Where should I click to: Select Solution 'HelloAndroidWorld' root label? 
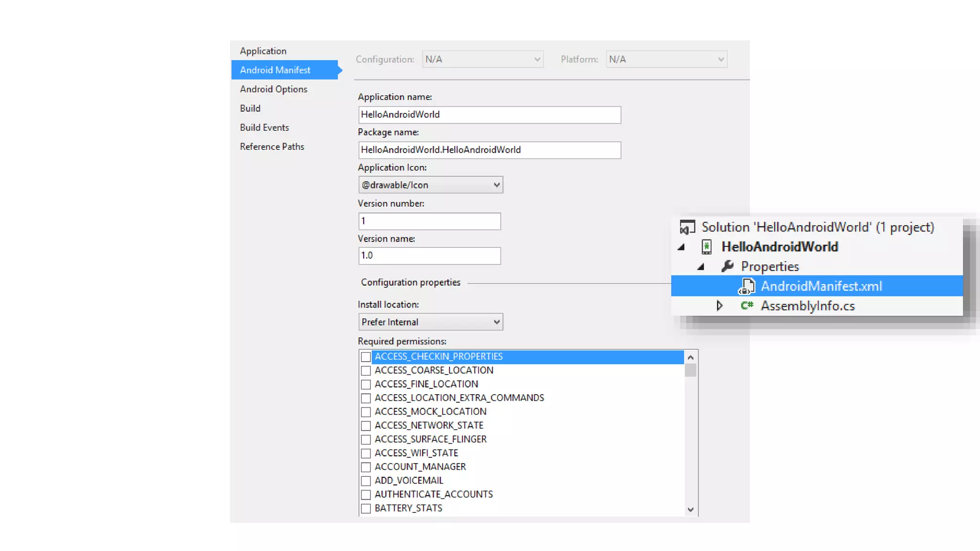[818, 227]
